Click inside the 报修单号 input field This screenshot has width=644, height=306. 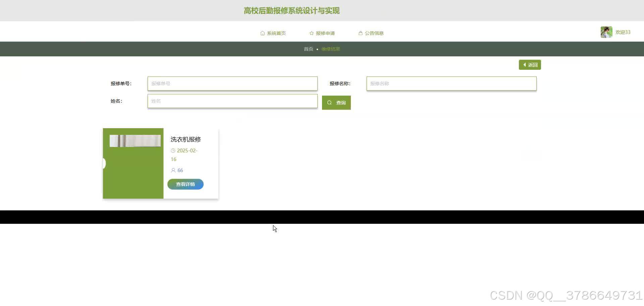[x=232, y=84]
